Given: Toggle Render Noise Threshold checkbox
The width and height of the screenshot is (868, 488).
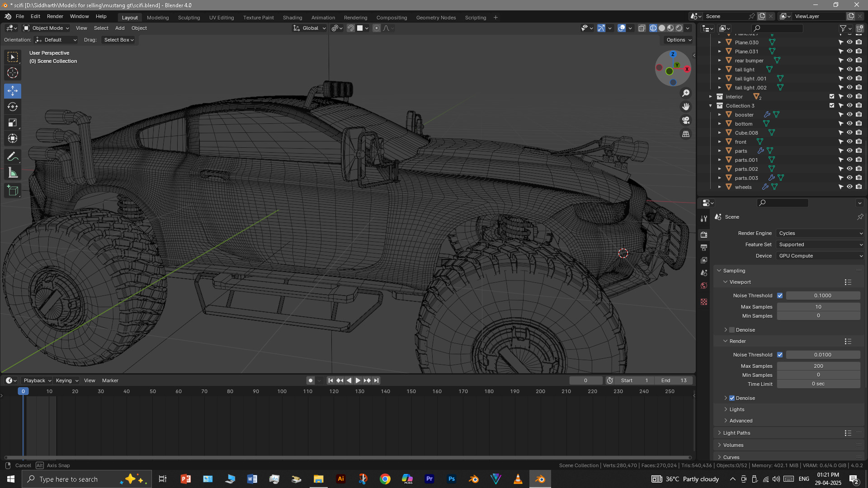Looking at the screenshot, I should [x=780, y=355].
